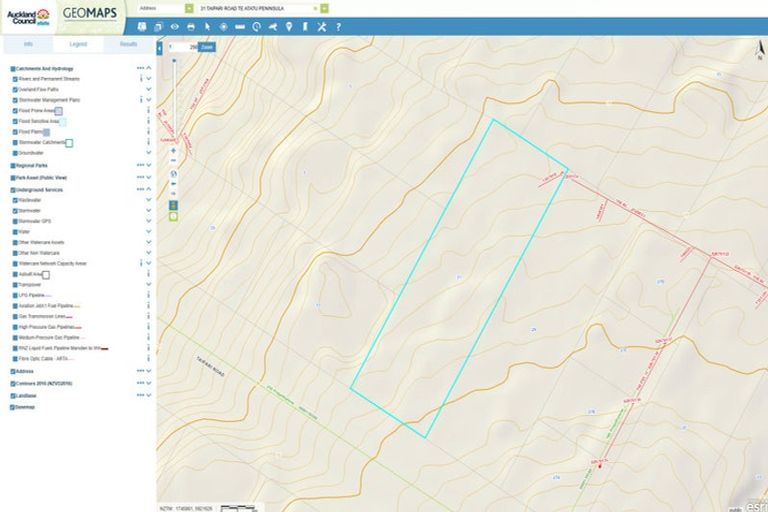This screenshot has width=768, height=512.
Task: Switch to the Info tab
Action: [28, 45]
